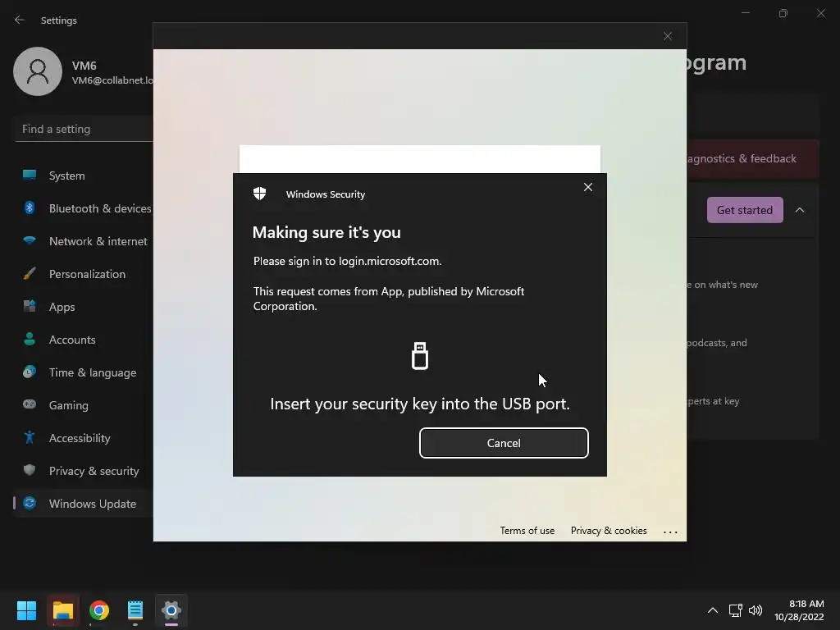Screen dimensions: 840x630
Task: Click the VM6 account name
Action: (84, 66)
